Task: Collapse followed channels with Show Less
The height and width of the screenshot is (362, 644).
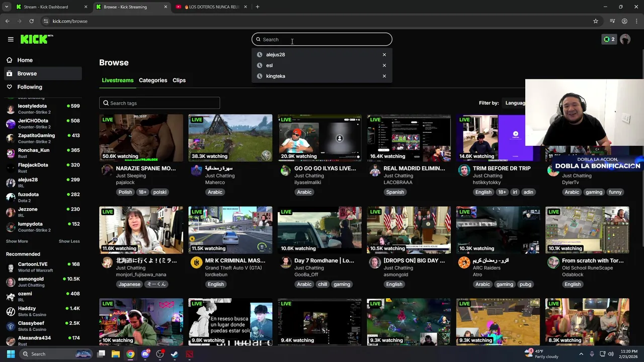Action: (x=69, y=241)
